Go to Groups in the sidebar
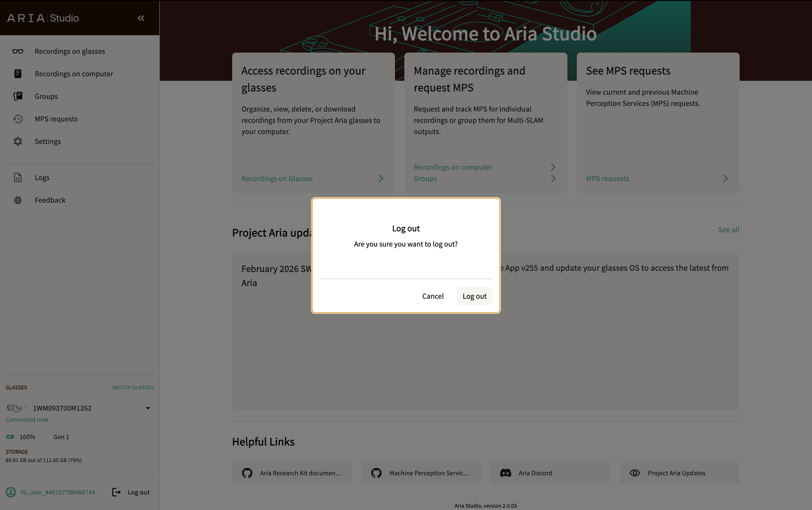 [80, 97]
